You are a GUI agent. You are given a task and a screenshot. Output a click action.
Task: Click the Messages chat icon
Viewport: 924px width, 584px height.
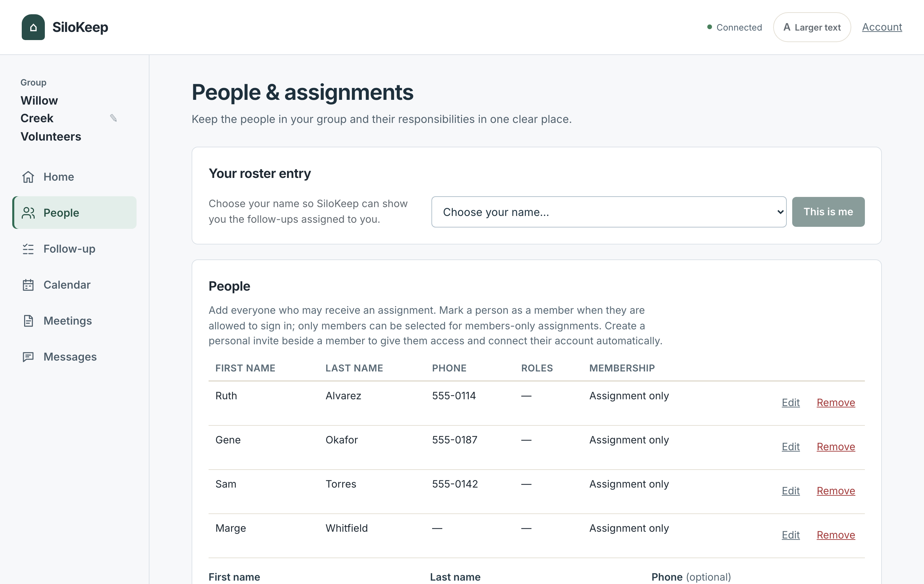[x=28, y=357]
